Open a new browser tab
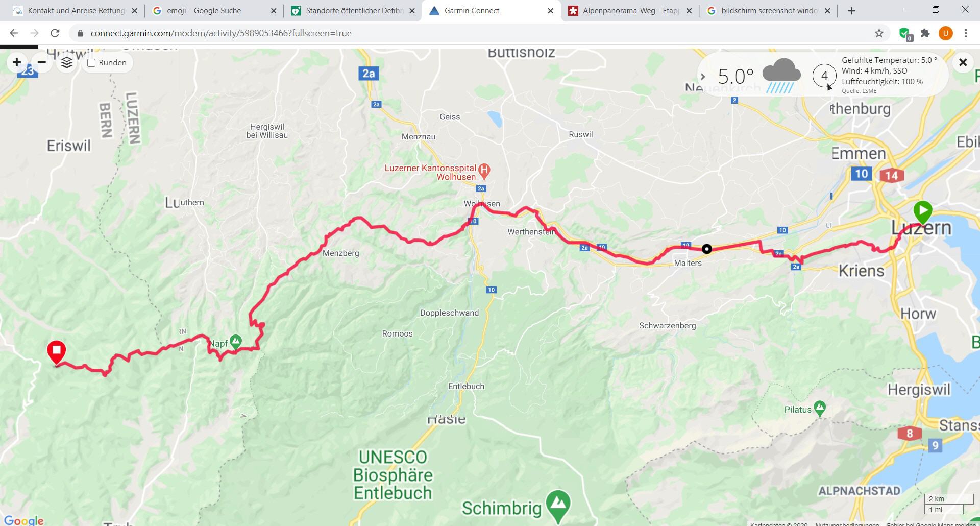The height and width of the screenshot is (526, 980). [851, 11]
